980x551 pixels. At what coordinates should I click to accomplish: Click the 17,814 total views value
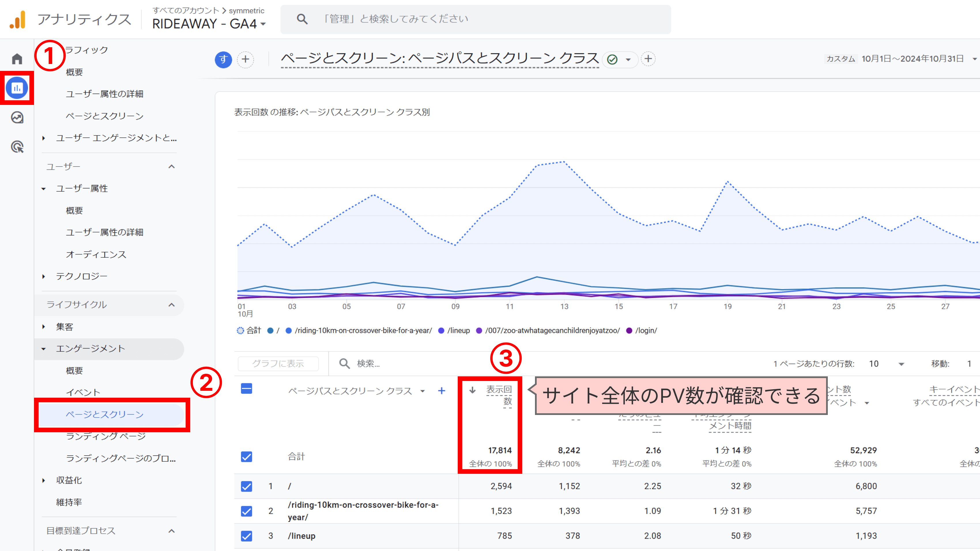[500, 451]
